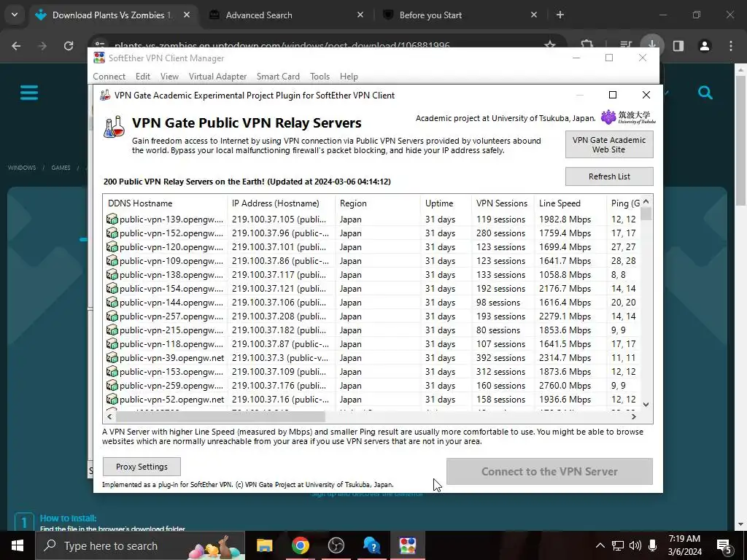Open new browser tab
The image size is (747, 560).
point(560,15)
